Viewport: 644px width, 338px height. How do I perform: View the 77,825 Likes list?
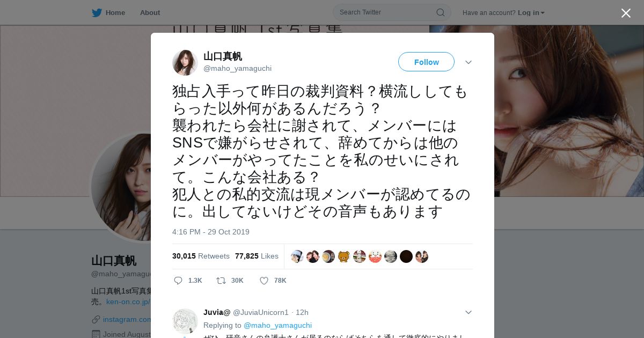(257, 256)
